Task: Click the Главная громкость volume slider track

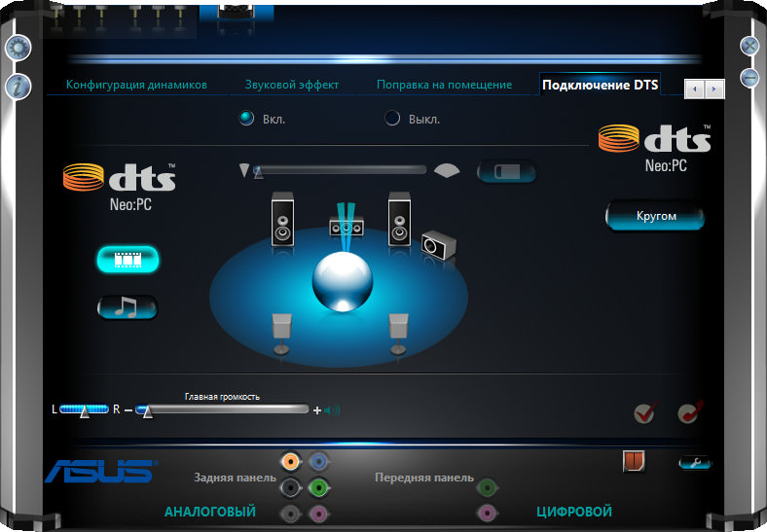Action: pyautogui.click(x=223, y=409)
